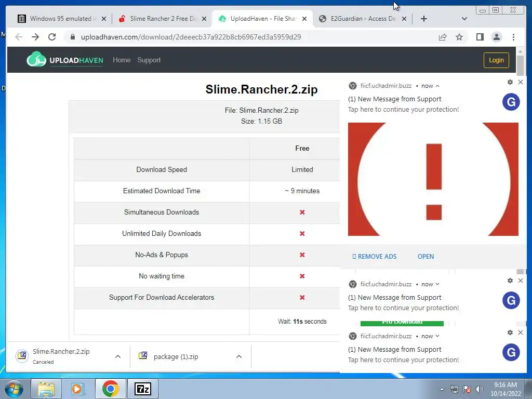Open the Chrome profile avatar
Screen dimensions: 532x399
pos(496,37)
